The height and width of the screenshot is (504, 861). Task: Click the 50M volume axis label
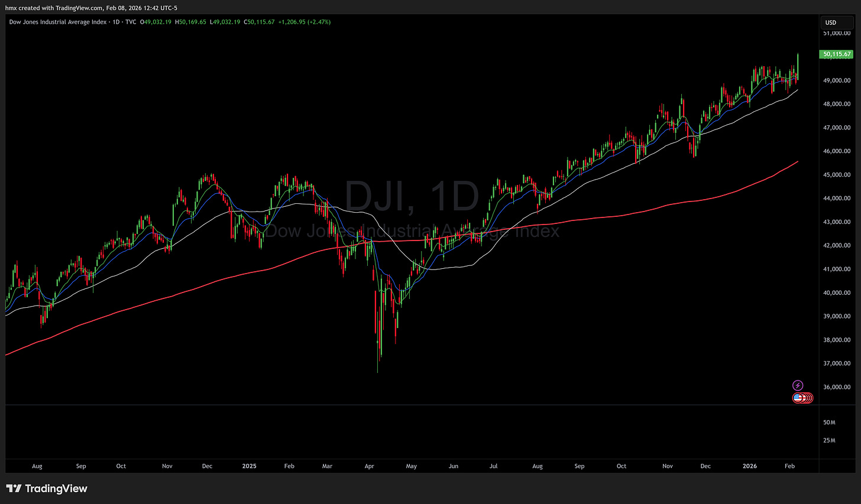pos(829,422)
